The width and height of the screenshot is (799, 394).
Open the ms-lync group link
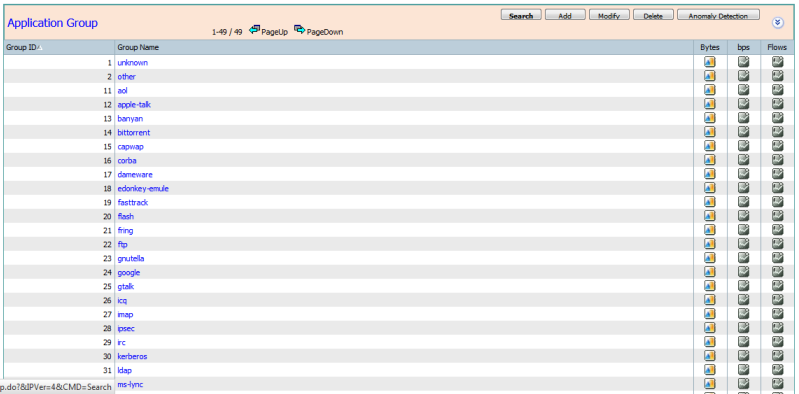tap(130, 384)
